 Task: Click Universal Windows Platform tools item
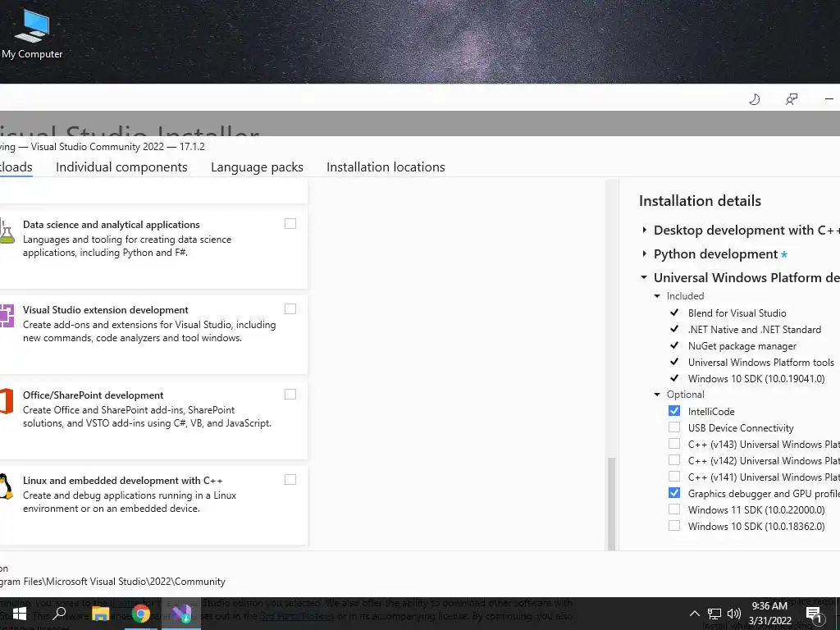760,362
